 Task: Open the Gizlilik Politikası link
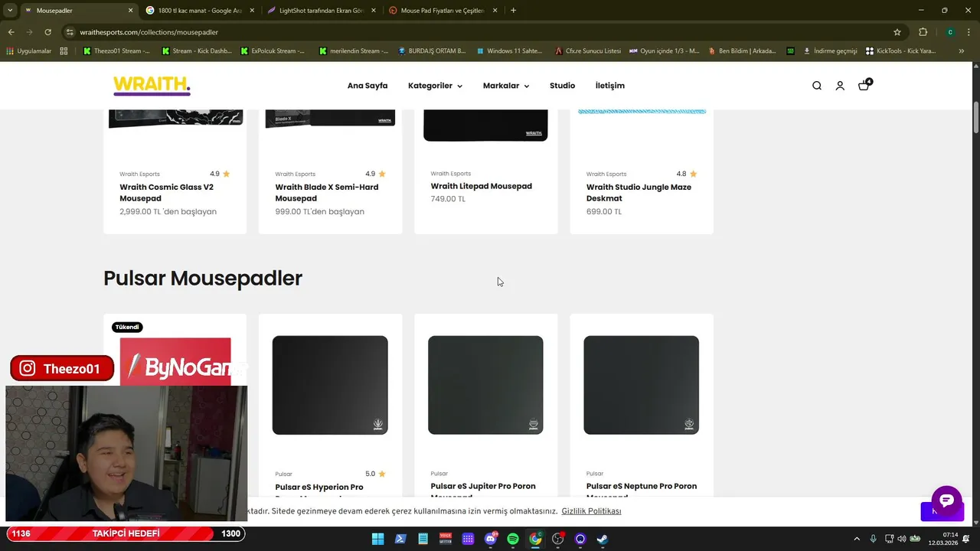591,511
